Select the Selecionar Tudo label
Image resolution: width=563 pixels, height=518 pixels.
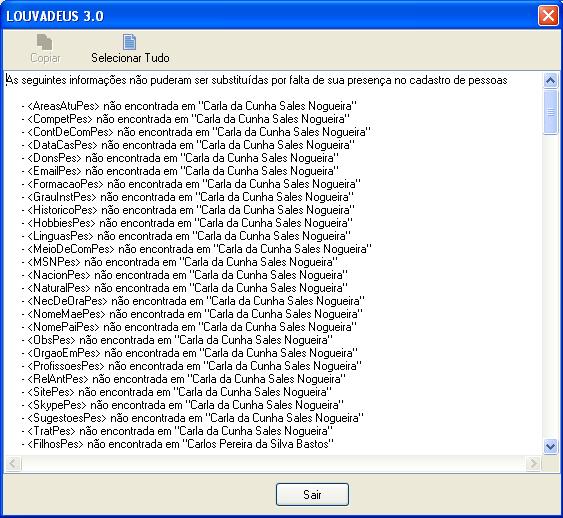(130, 58)
